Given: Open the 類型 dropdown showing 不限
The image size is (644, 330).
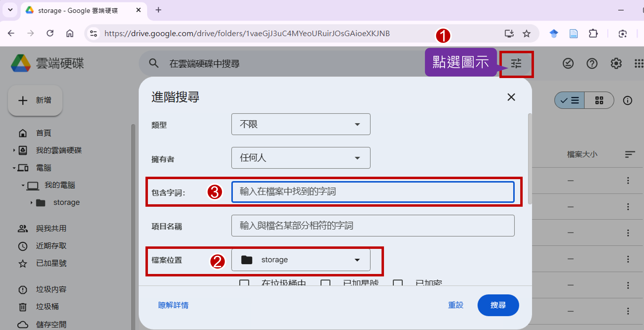Looking at the screenshot, I should point(300,124).
